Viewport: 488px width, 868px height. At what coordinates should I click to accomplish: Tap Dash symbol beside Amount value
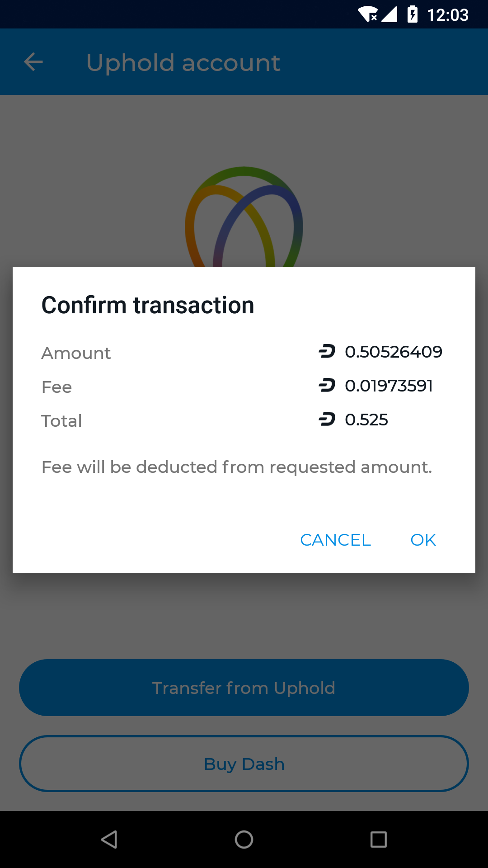click(327, 351)
